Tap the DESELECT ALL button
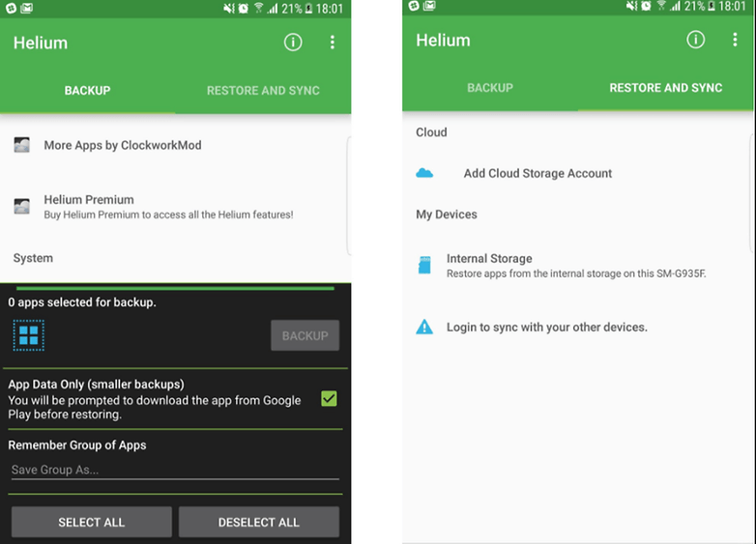This screenshot has height=544, width=756. click(x=259, y=522)
